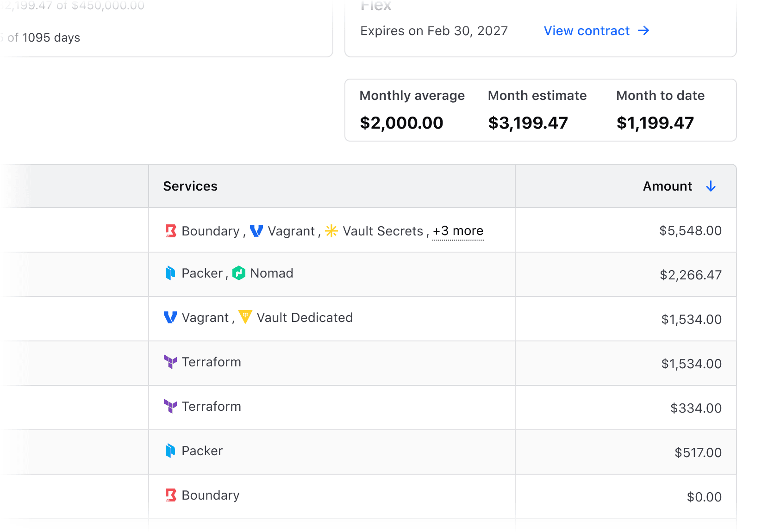Open the View contract link
This screenshot has width=774, height=532.
587,31
